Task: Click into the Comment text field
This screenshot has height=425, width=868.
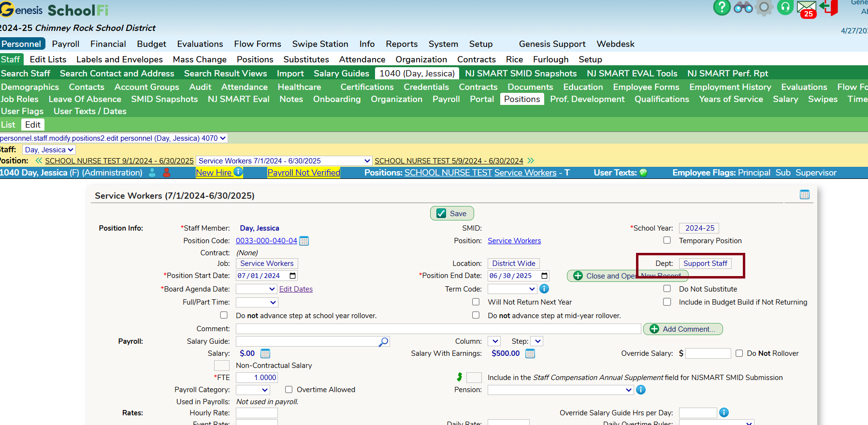Action: 438,329
